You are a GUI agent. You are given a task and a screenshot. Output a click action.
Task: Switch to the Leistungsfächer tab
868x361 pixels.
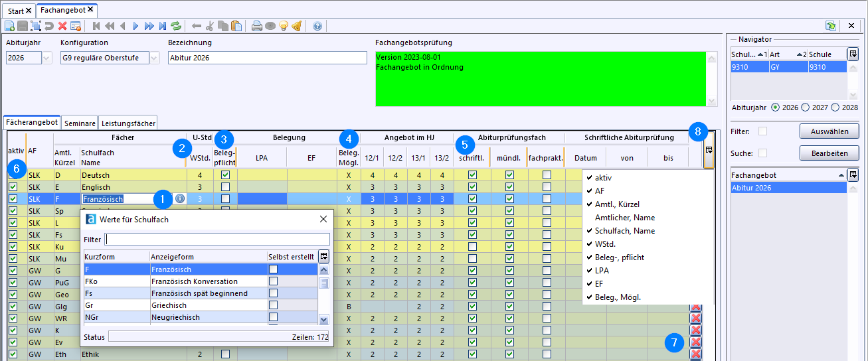(x=129, y=123)
